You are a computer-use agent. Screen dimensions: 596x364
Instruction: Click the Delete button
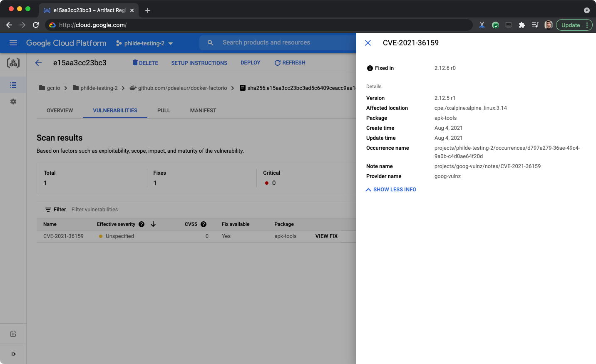point(145,63)
